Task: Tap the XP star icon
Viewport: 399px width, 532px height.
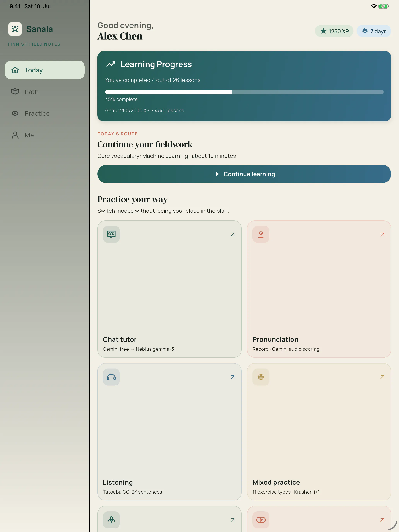Action: pos(323,31)
